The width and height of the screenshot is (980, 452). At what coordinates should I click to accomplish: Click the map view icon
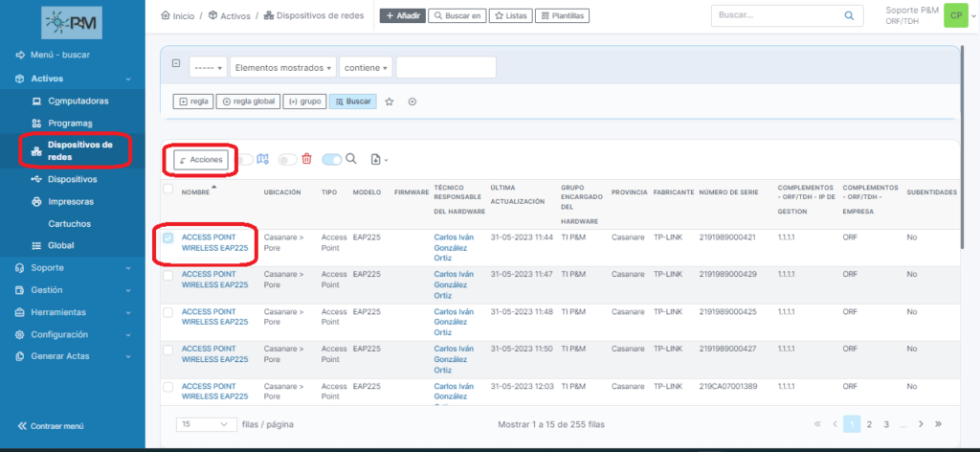click(263, 159)
